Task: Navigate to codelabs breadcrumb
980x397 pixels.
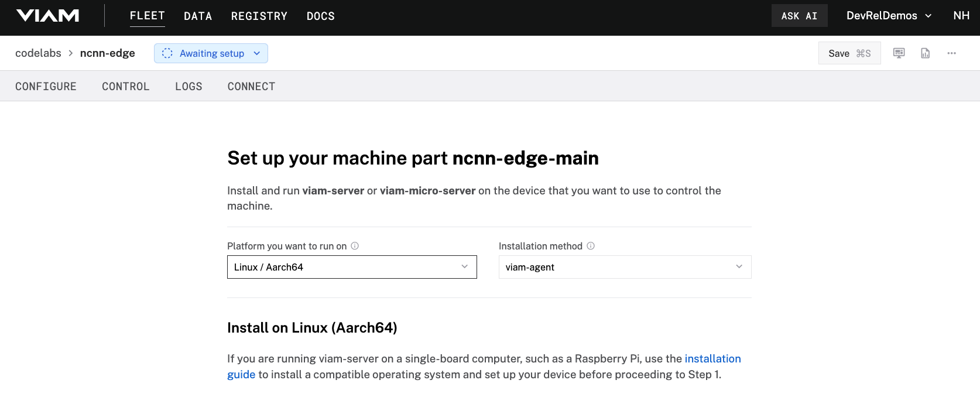Action: tap(38, 53)
